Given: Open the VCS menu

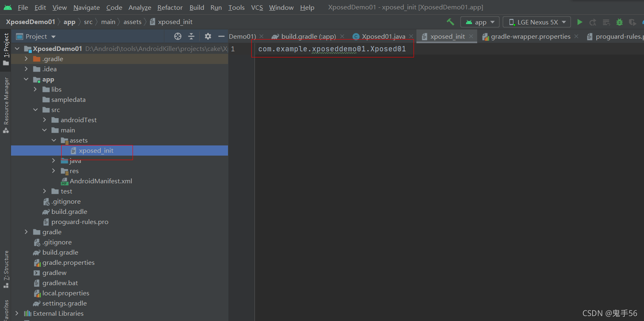Looking at the screenshot, I should click(x=257, y=7).
